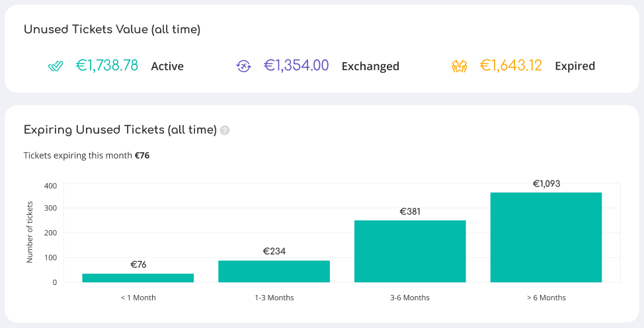Click the €381 data label
This screenshot has height=328, width=644.
coord(410,212)
